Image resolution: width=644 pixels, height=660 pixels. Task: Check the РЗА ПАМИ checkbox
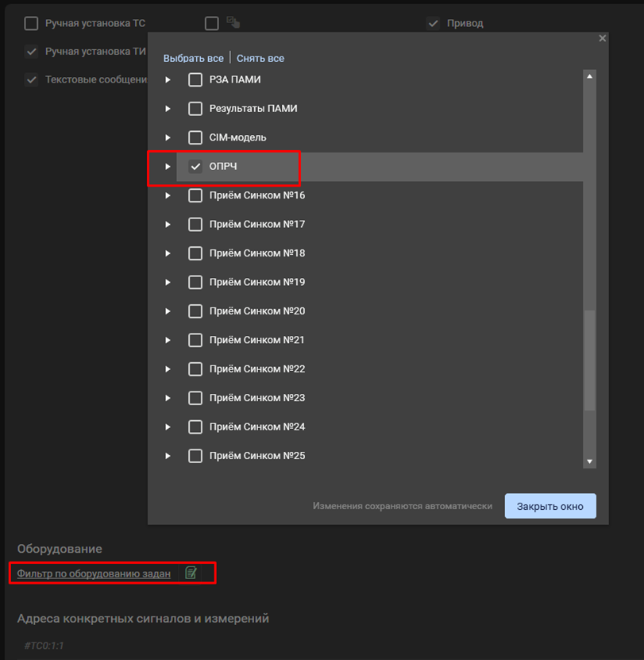[x=195, y=79]
